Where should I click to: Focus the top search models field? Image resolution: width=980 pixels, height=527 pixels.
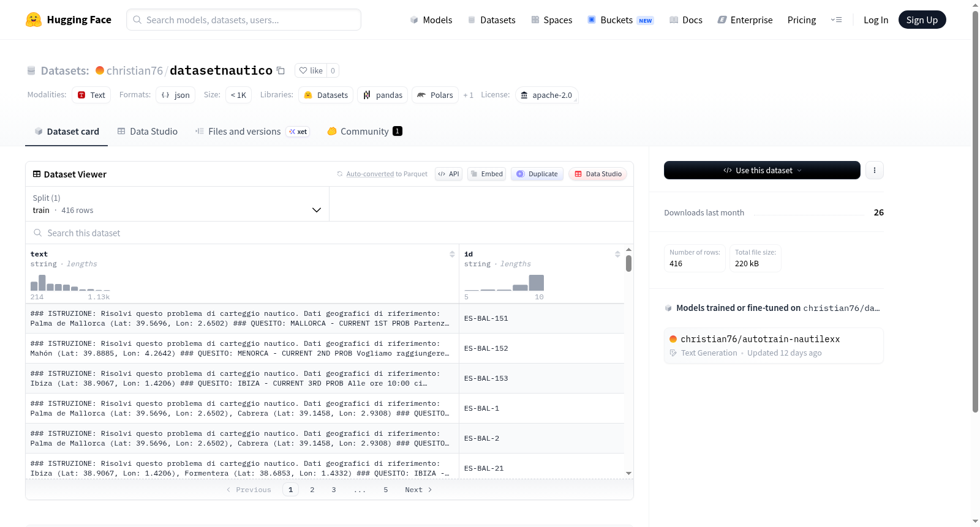[x=244, y=20]
